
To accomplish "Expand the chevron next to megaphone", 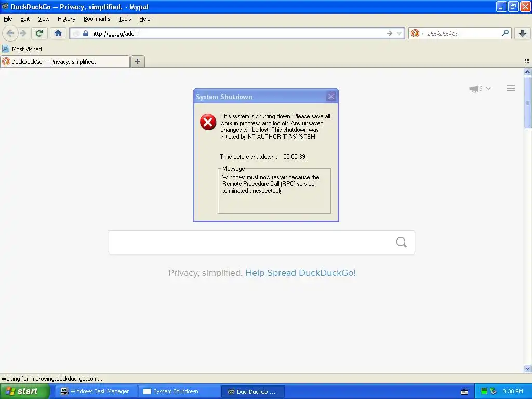I will (488, 88).
